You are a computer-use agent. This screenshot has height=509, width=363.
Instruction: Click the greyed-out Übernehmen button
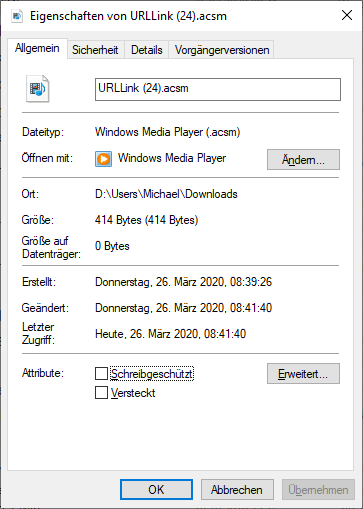click(318, 490)
